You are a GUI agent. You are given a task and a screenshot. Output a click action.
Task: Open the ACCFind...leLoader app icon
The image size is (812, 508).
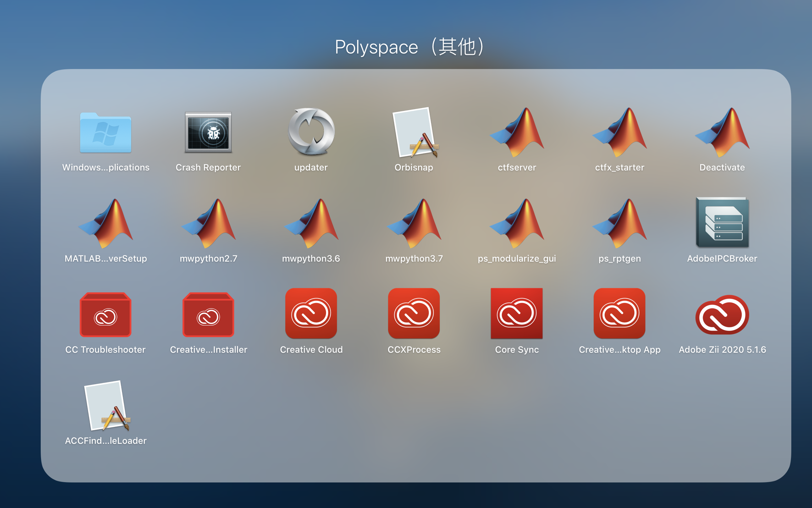[107, 406]
